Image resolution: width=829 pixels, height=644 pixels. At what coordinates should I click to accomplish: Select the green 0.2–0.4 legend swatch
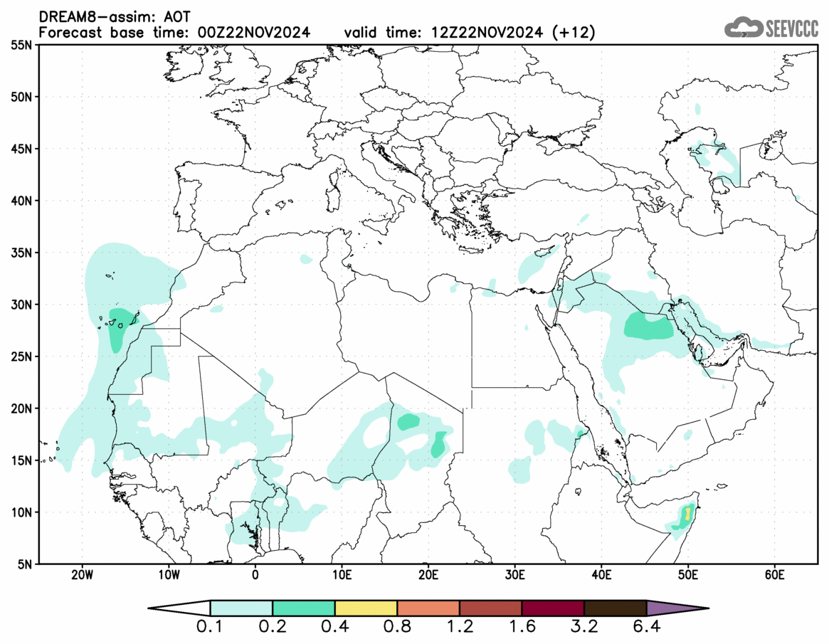pyautogui.click(x=303, y=608)
